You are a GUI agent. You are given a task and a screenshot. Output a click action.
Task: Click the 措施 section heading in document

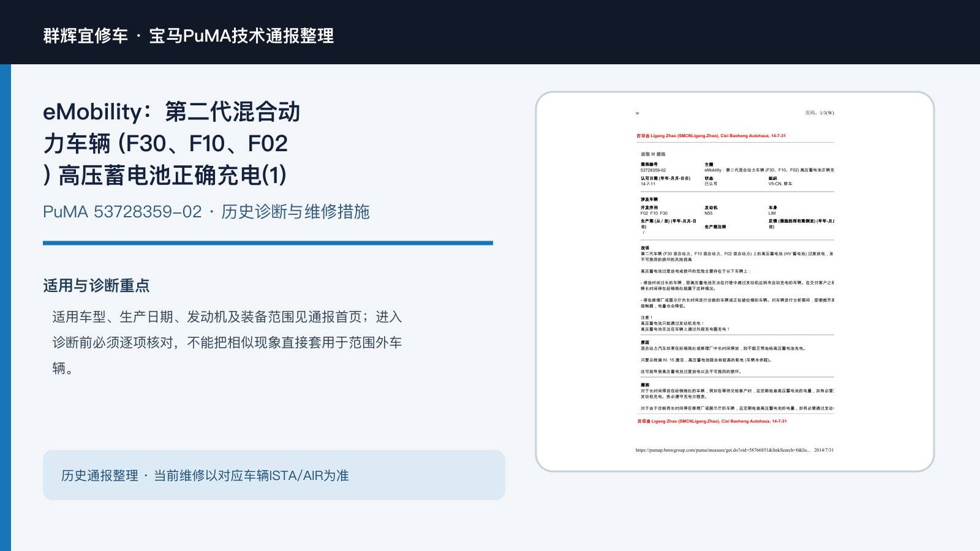click(645, 385)
